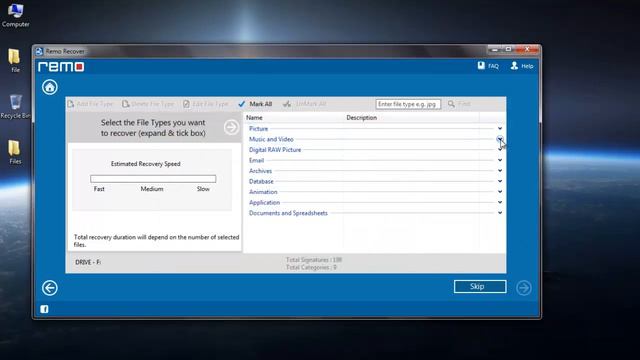Mark All file types

click(x=255, y=104)
